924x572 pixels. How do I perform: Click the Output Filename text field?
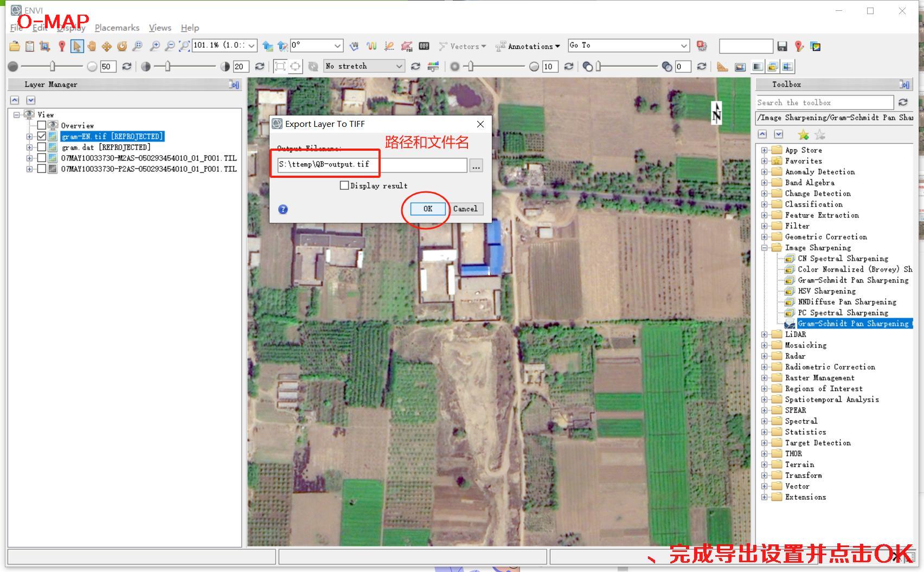pyautogui.click(x=371, y=165)
